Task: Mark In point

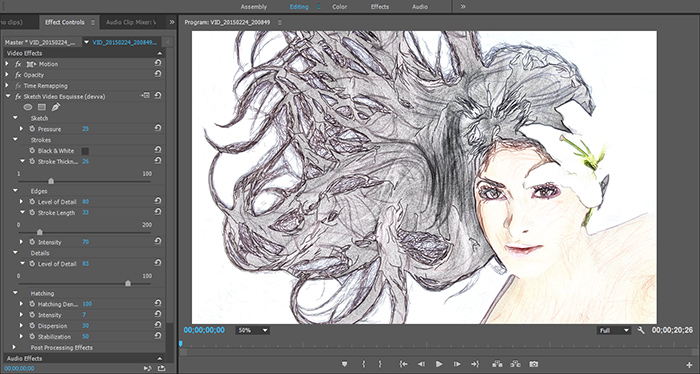Action: [363, 364]
